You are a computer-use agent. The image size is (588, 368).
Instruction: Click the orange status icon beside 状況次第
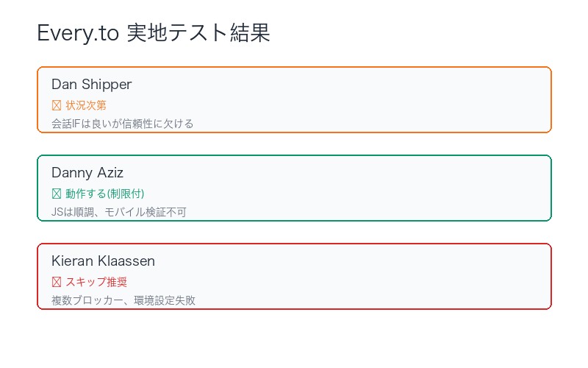[57, 105]
